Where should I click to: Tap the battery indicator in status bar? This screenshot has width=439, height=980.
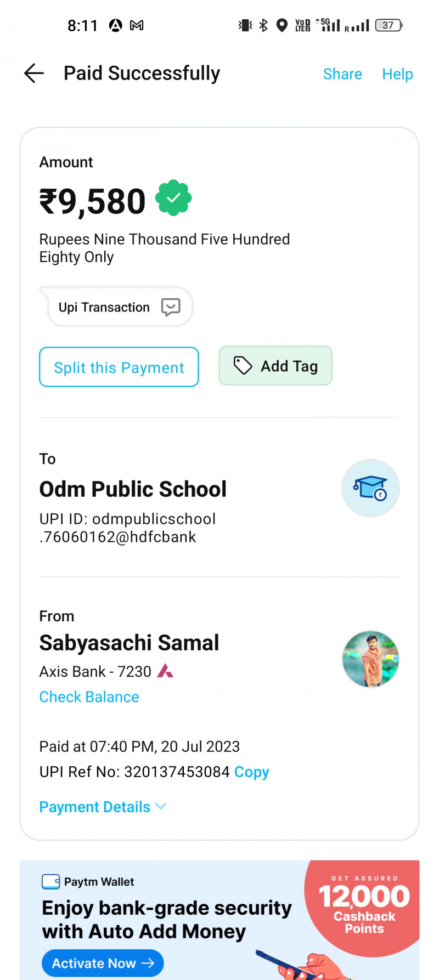tap(389, 25)
